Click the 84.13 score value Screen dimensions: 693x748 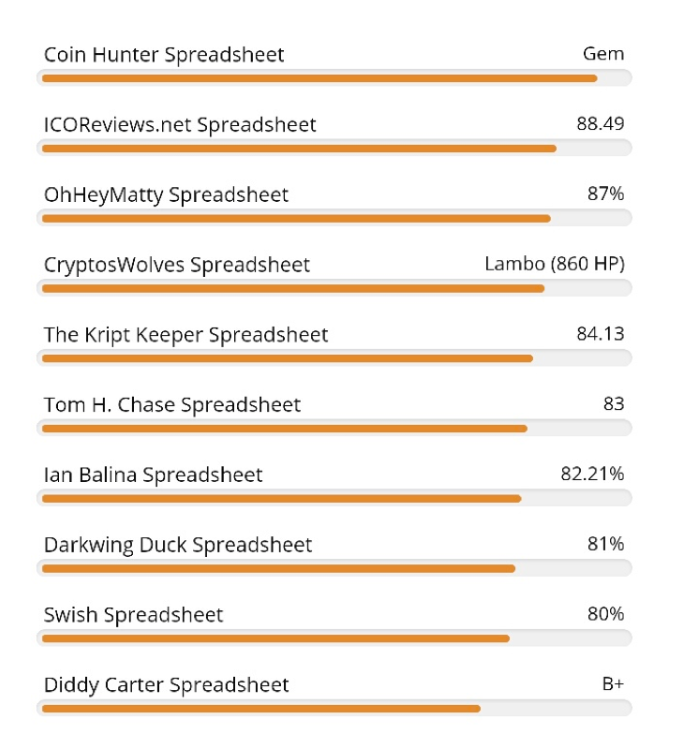[600, 334]
